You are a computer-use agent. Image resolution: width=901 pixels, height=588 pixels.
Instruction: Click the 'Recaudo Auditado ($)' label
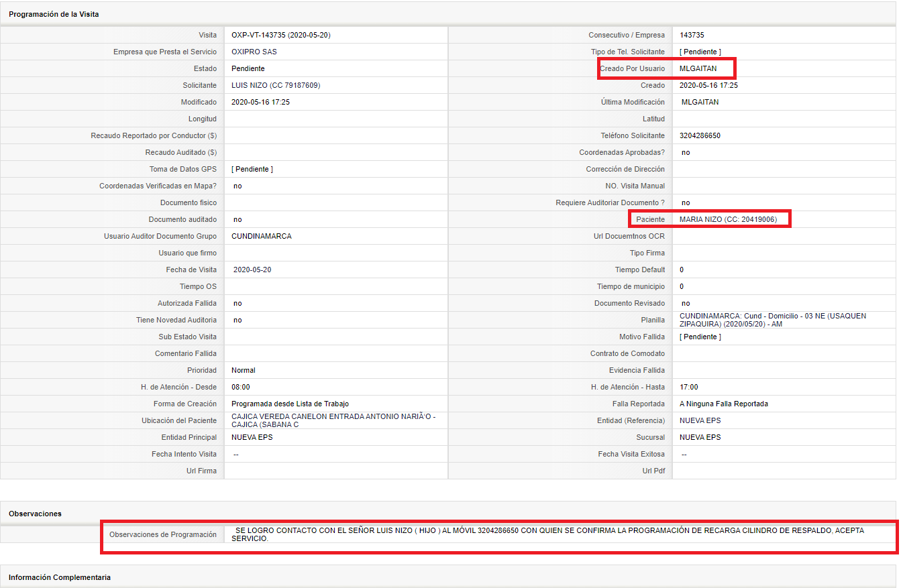pyautogui.click(x=181, y=152)
